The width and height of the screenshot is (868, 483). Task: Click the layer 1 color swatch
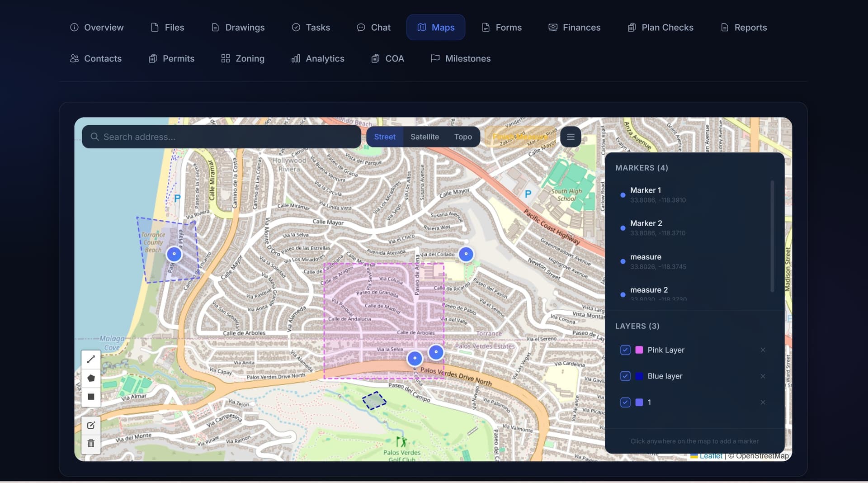pos(639,402)
